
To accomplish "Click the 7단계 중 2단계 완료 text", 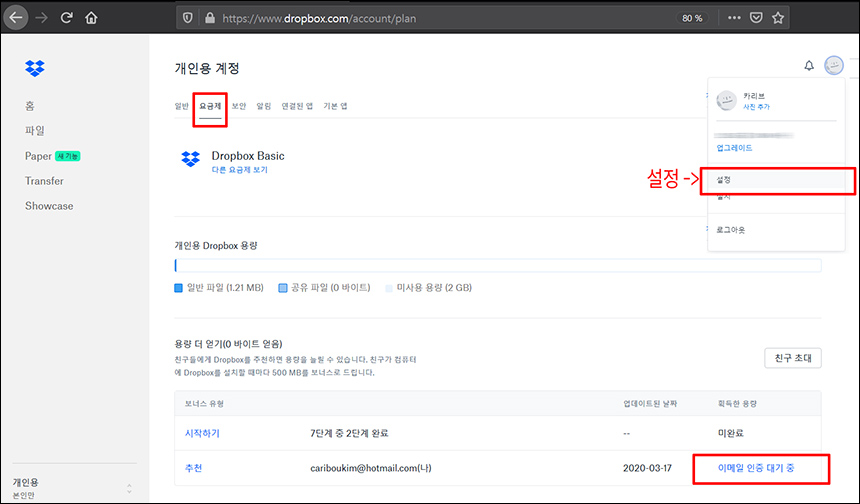I will [x=349, y=433].
